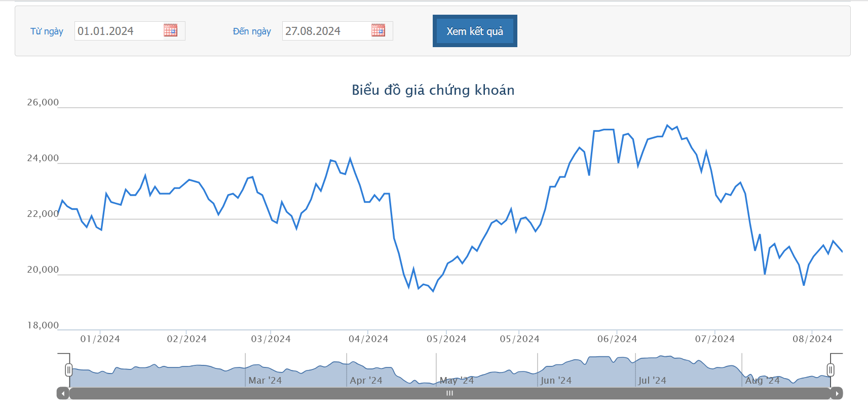
Task: Open the calendar picker for Từ ngày
Action: 170,30
